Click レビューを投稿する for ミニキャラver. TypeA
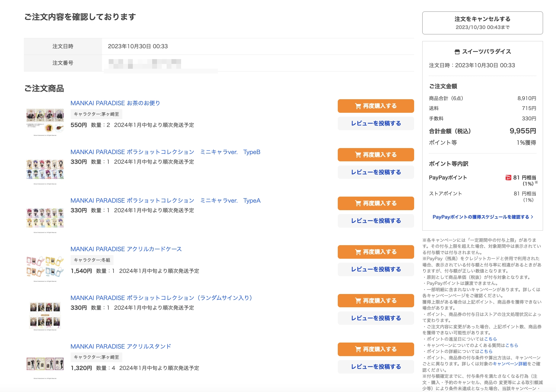This screenshot has height=392, width=556. [x=376, y=221]
